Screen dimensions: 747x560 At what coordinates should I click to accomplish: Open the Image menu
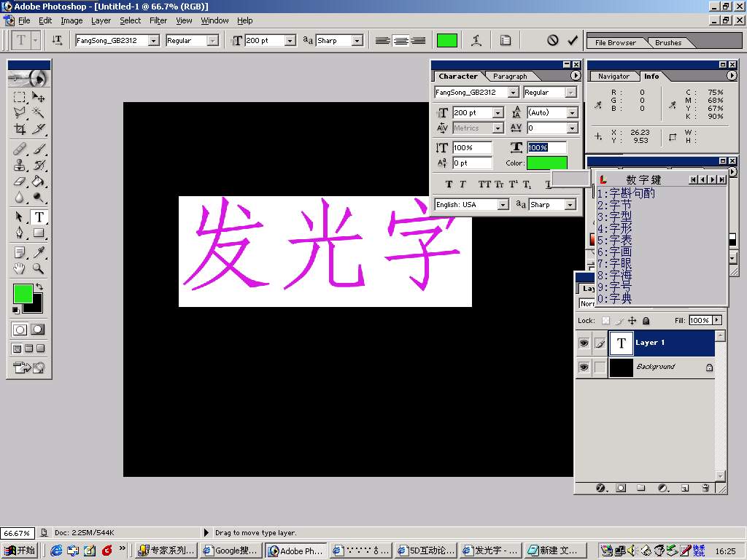click(71, 20)
